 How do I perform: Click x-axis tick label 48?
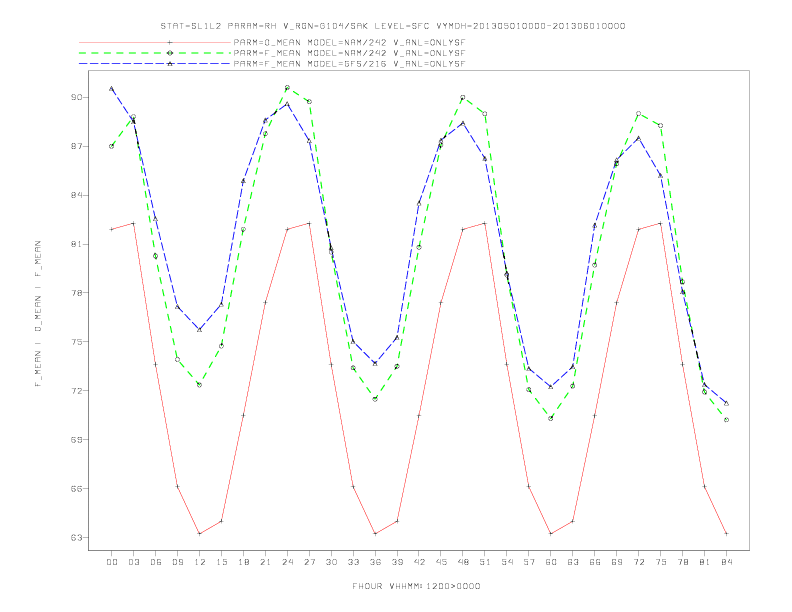[x=463, y=562]
